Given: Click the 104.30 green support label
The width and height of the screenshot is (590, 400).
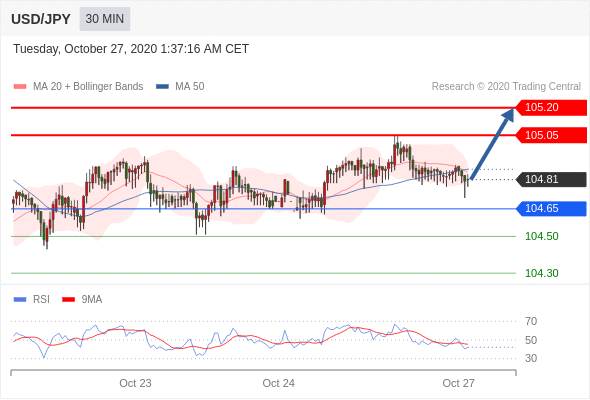Looking at the screenshot, I should 542,273.
